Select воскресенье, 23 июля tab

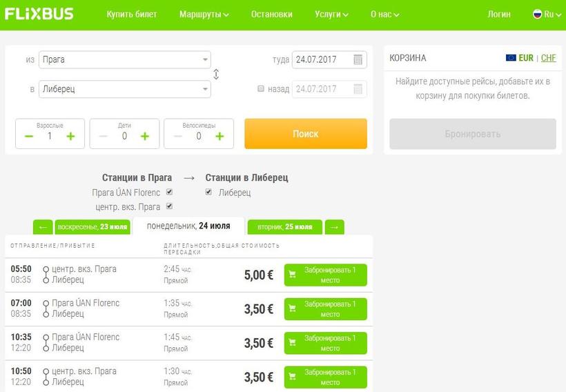[92, 227]
